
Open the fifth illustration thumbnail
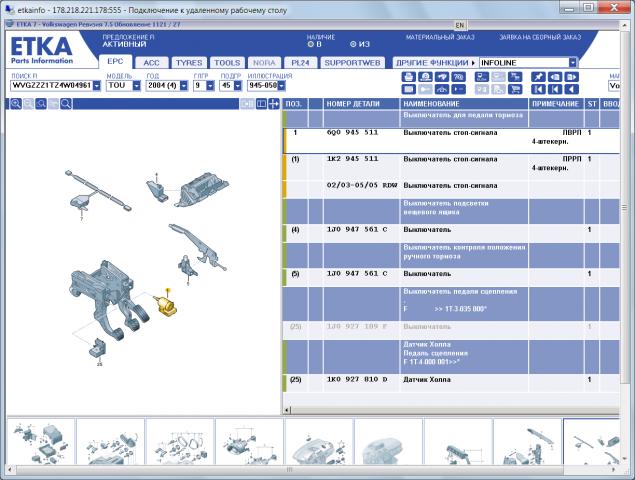320,442
